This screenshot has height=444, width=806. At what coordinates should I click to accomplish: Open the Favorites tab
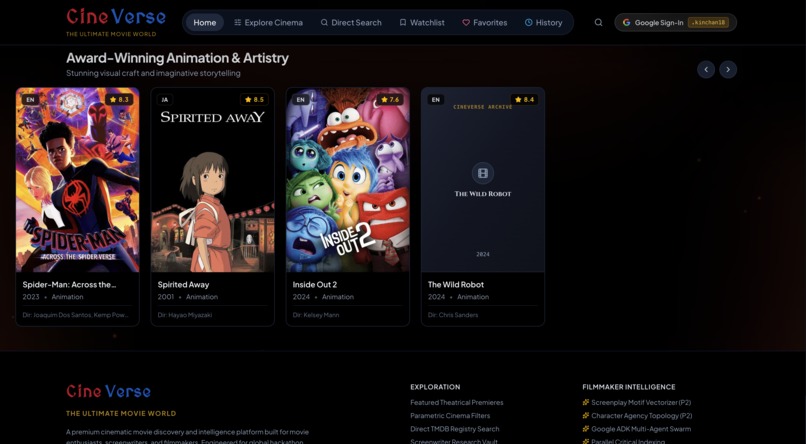point(485,23)
